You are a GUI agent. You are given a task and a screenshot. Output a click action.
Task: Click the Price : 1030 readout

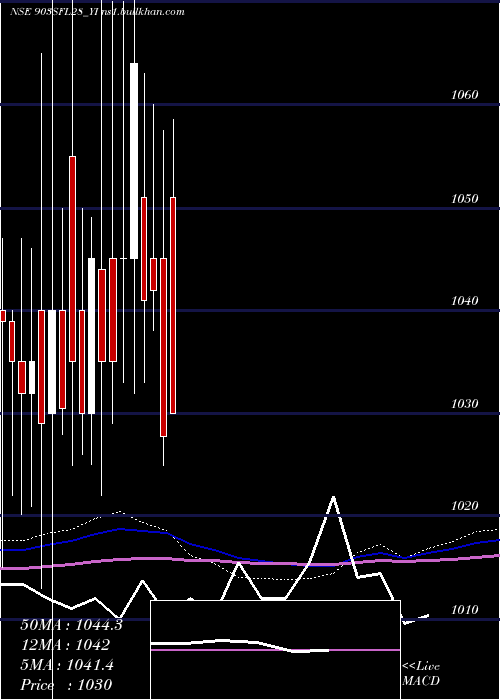[66, 684]
